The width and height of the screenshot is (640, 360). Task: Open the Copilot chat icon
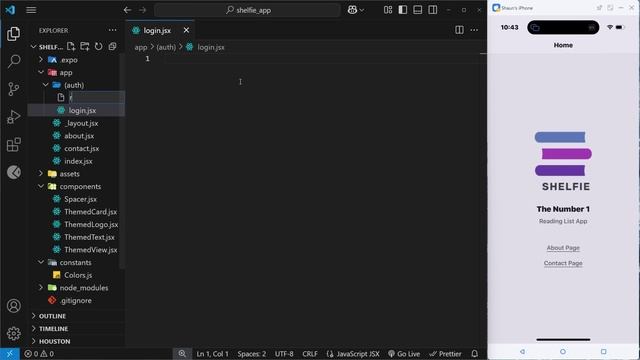click(x=353, y=10)
